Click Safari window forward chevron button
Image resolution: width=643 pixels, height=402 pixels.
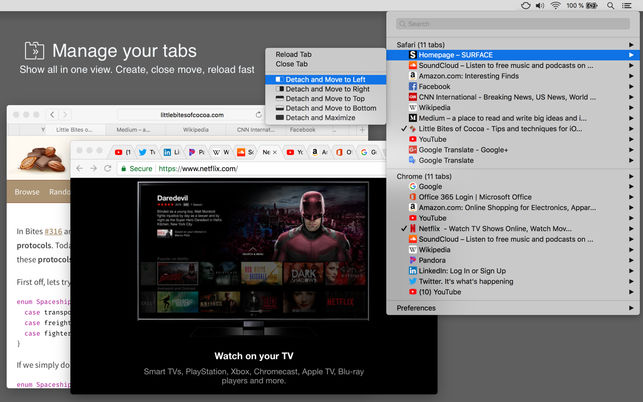point(65,115)
